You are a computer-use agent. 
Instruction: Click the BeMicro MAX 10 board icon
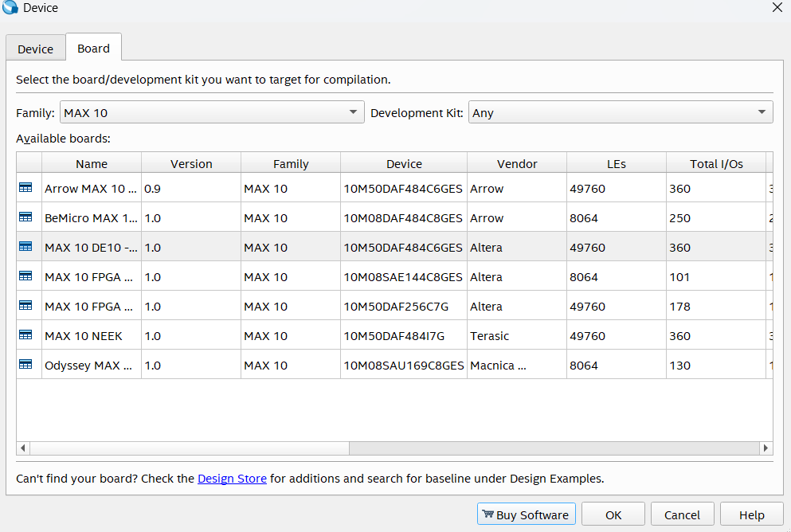pos(25,217)
